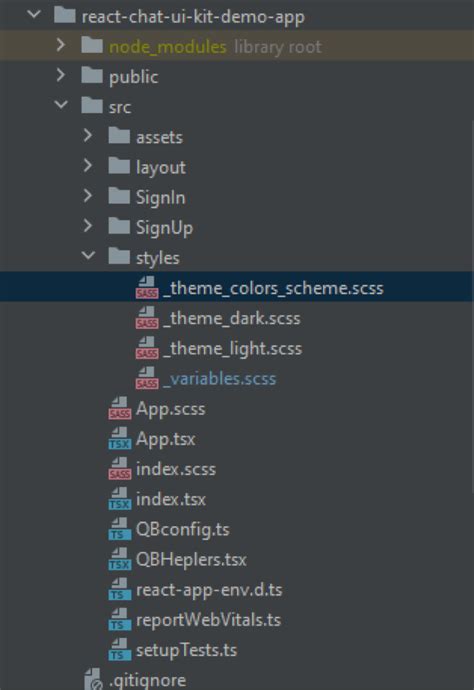
Task: Click TS icon of reportWebVitals.ts
Action: pos(119,619)
